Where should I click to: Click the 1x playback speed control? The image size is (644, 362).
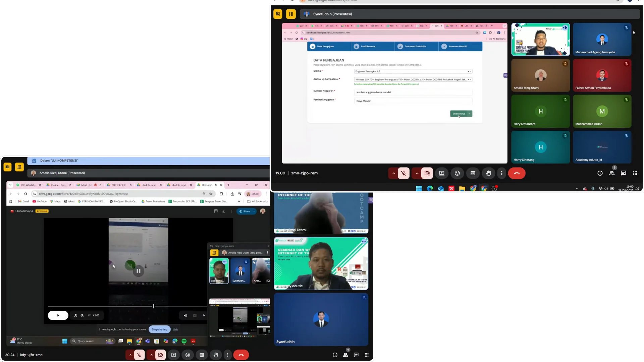click(204, 315)
